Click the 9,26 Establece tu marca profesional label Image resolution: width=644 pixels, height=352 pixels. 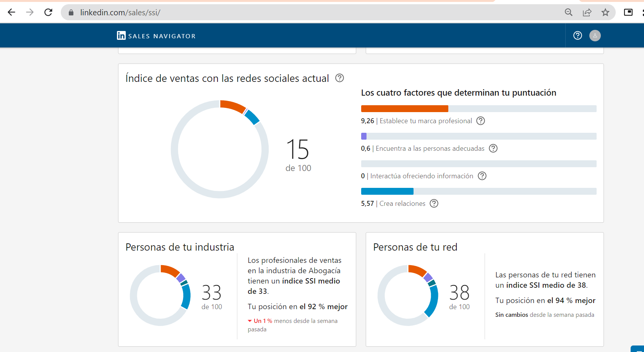pos(417,121)
